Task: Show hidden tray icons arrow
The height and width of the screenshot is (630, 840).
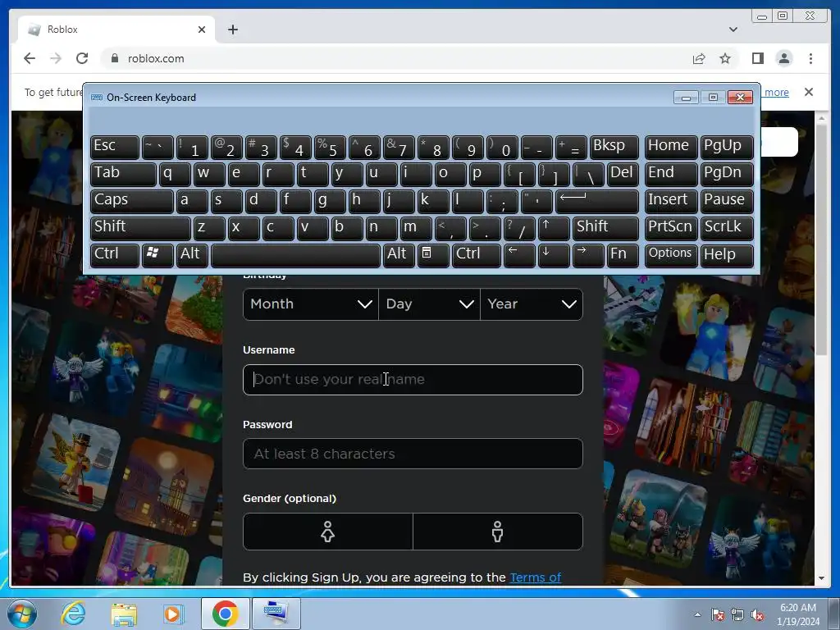Action: tap(697, 614)
